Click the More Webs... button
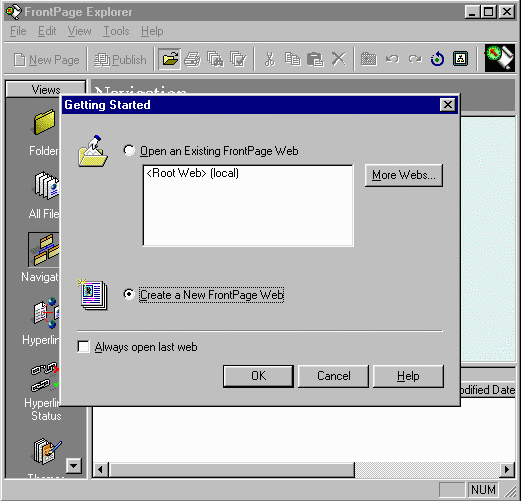The image size is (521, 501). point(404,175)
